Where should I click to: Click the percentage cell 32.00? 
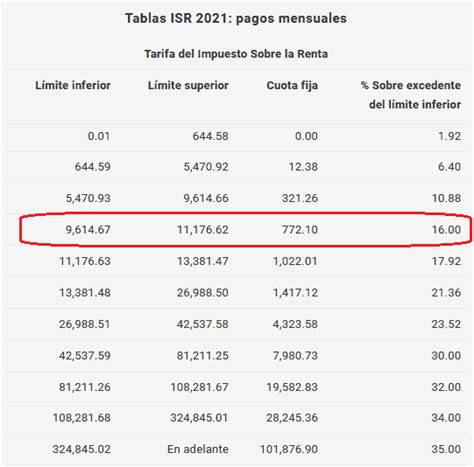click(446, 387)
